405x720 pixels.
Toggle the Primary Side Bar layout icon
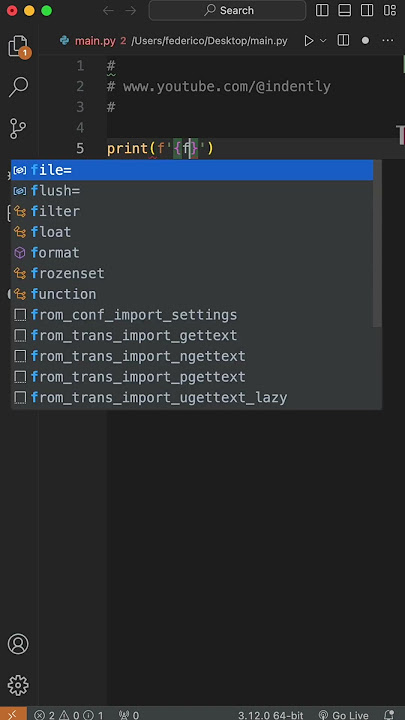tap(322, 10)
